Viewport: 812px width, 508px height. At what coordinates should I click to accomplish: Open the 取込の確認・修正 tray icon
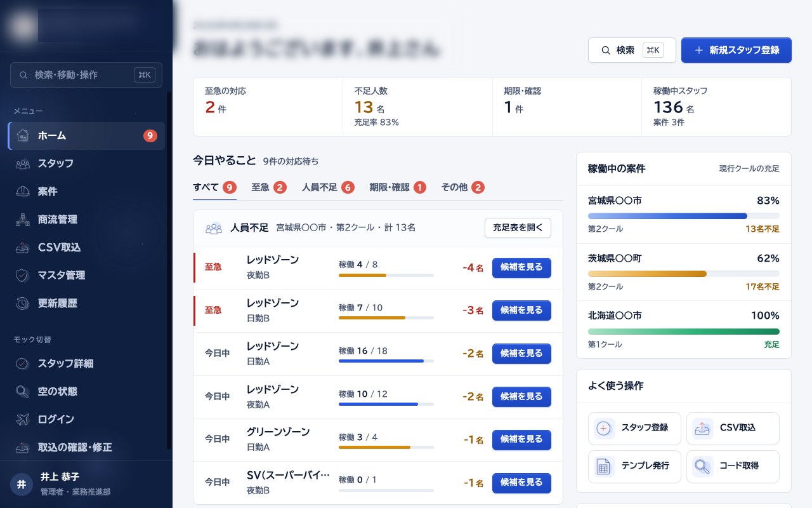(23, 447)
